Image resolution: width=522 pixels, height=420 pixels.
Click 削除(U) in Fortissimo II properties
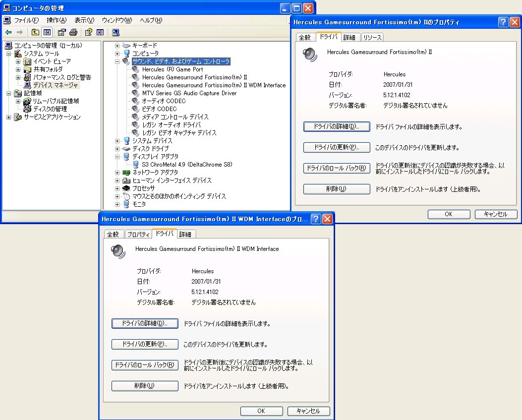[x=337, y=189]
